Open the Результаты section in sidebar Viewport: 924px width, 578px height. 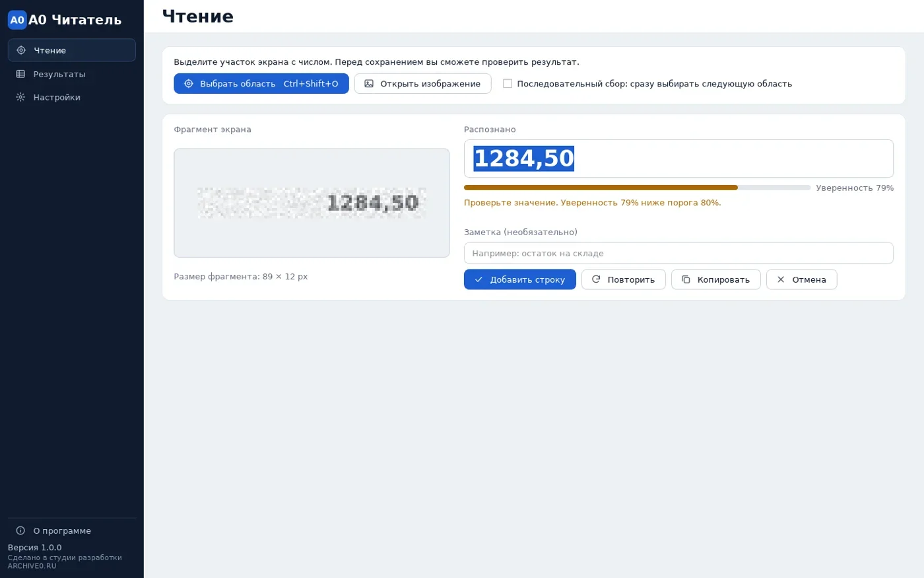pyautogui.click(x=72, y=74)
